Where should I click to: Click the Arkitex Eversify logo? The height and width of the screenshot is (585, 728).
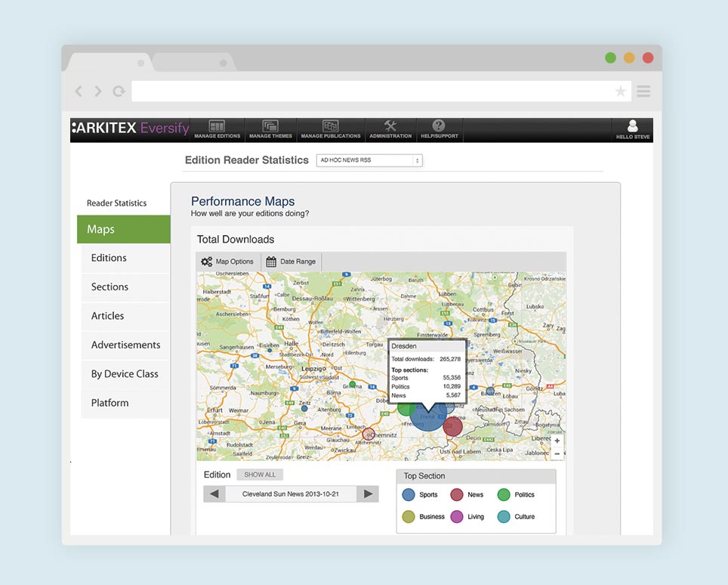click(131, 128)
